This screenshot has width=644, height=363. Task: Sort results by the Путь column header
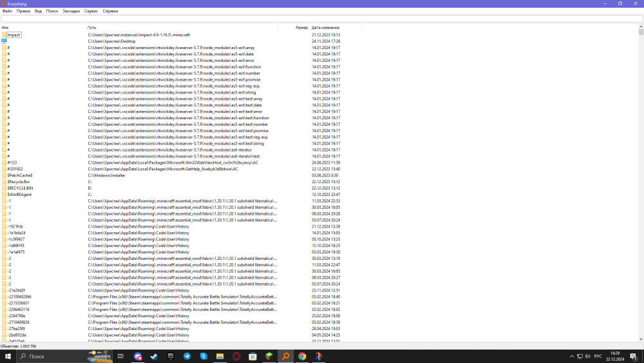(182, 28)
